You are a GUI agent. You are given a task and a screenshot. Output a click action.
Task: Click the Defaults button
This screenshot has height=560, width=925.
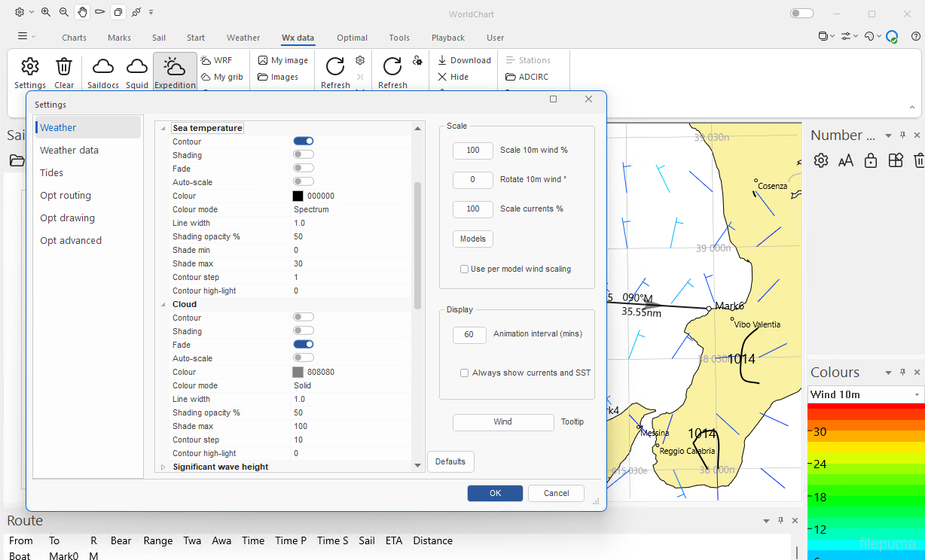(x=450, y=461)
